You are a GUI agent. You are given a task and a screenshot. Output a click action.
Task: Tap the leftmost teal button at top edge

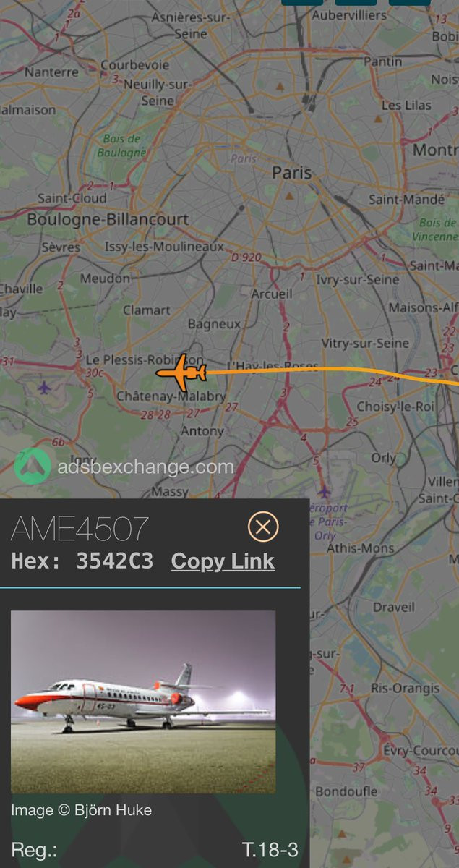[x=302, y=2]
